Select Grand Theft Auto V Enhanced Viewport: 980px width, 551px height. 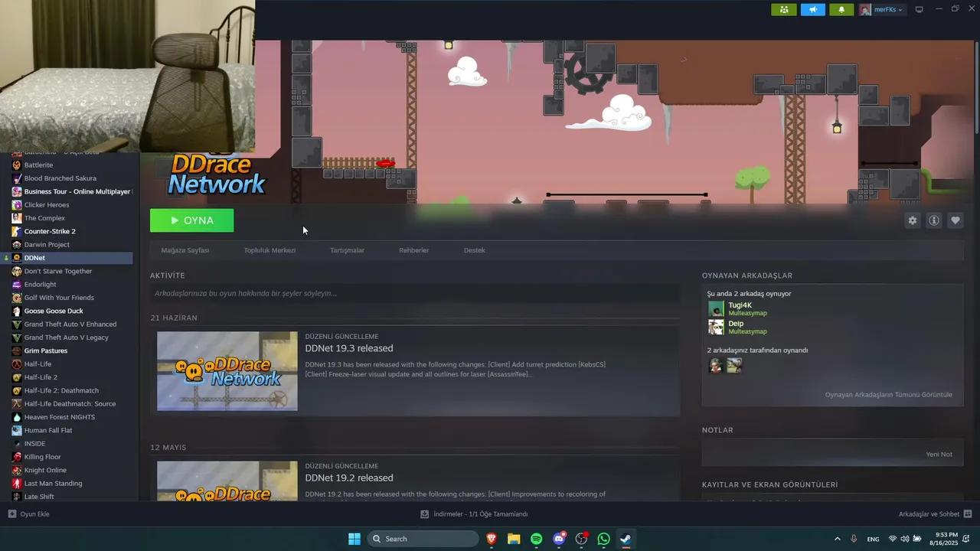[70, 324]
